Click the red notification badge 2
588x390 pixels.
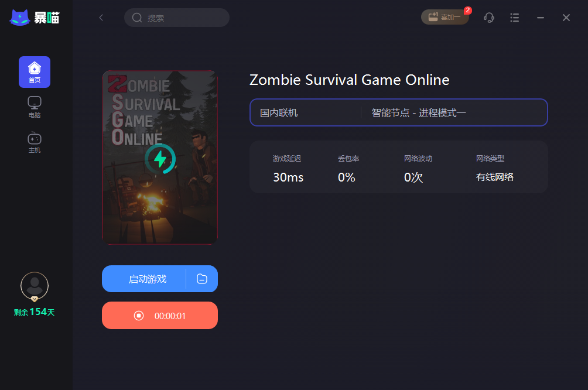pos(467,11)
